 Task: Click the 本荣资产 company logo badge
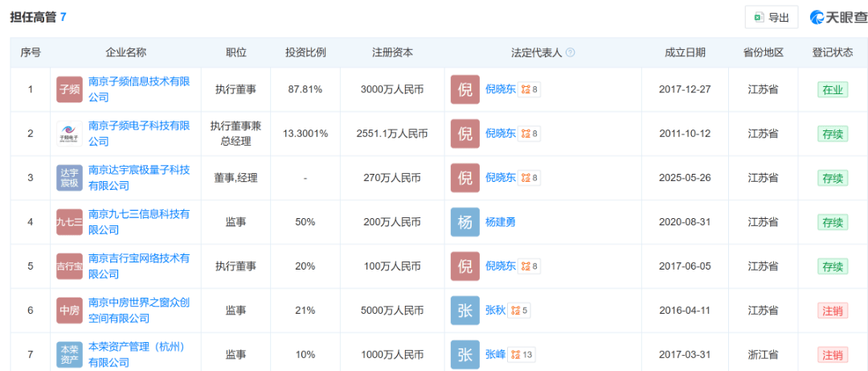tap(69, 355)
